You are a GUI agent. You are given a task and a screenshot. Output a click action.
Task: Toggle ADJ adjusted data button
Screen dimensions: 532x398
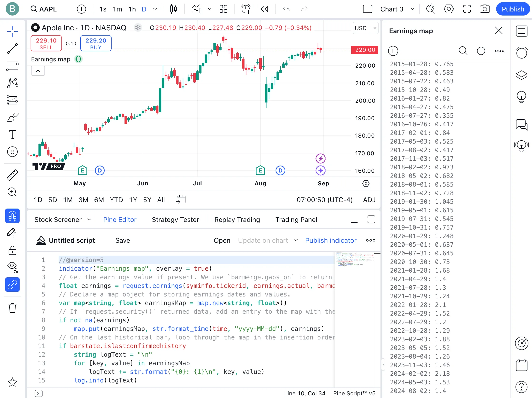(x=369, y=200)
